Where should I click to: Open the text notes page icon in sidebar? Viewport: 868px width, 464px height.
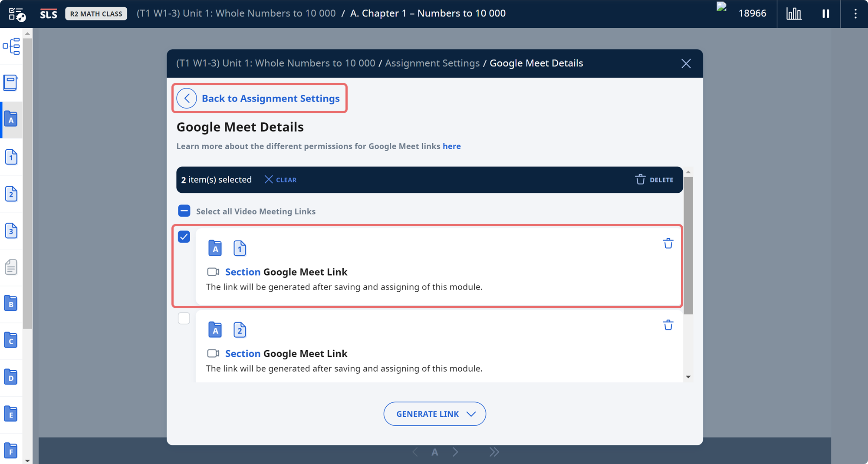11,267
